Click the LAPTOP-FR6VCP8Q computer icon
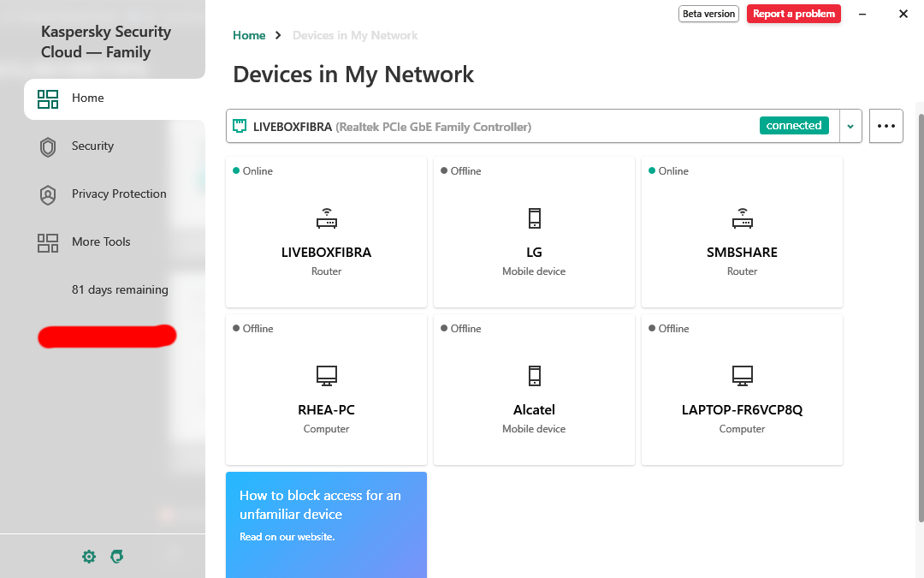Viewport: 924px width, 578px height. click(x=742, y=375)
